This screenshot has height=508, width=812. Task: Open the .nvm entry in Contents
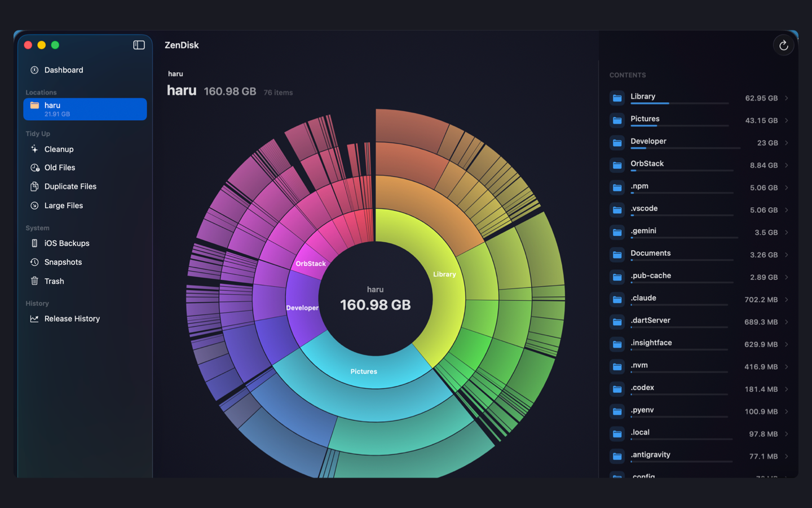tap(699, 367)
